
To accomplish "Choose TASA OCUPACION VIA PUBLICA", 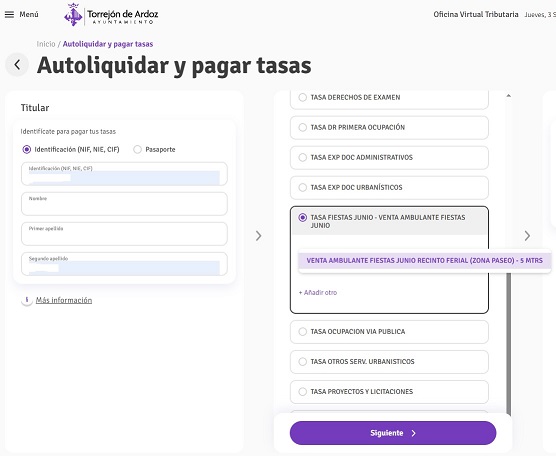I will pyautogui.click(x=389, y=332).
